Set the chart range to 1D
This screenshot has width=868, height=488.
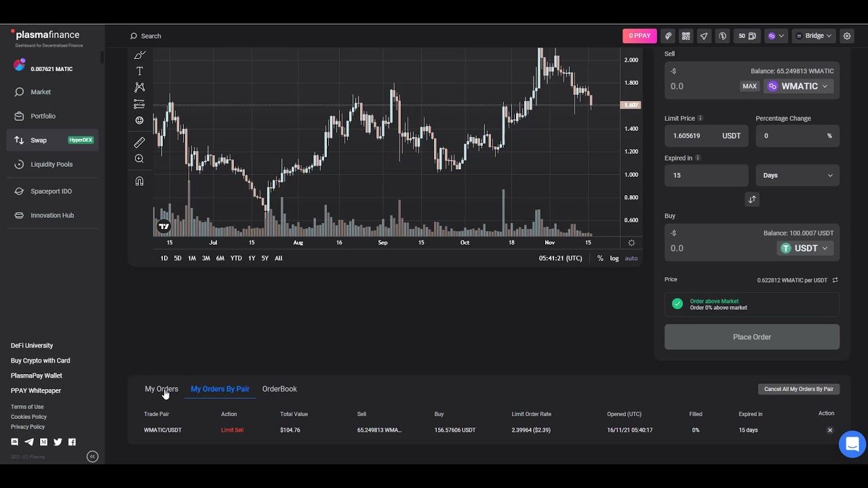click(164, 258)
